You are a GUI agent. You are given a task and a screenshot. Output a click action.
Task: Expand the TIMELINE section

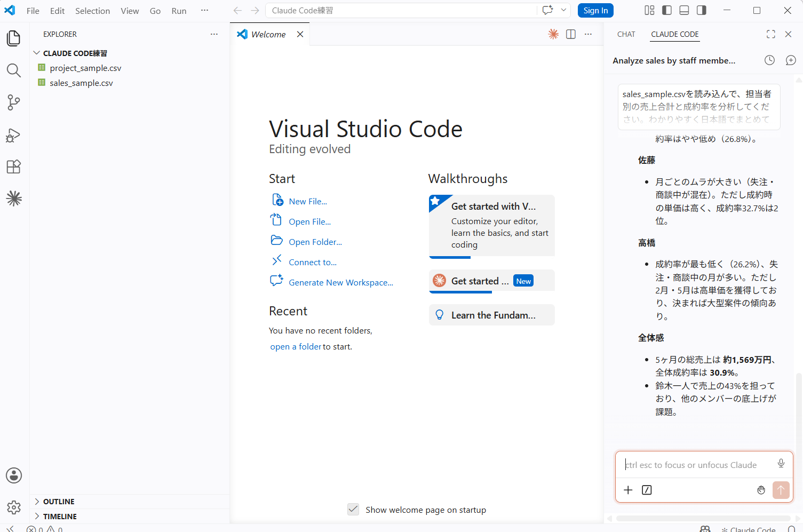coord(130,517)
